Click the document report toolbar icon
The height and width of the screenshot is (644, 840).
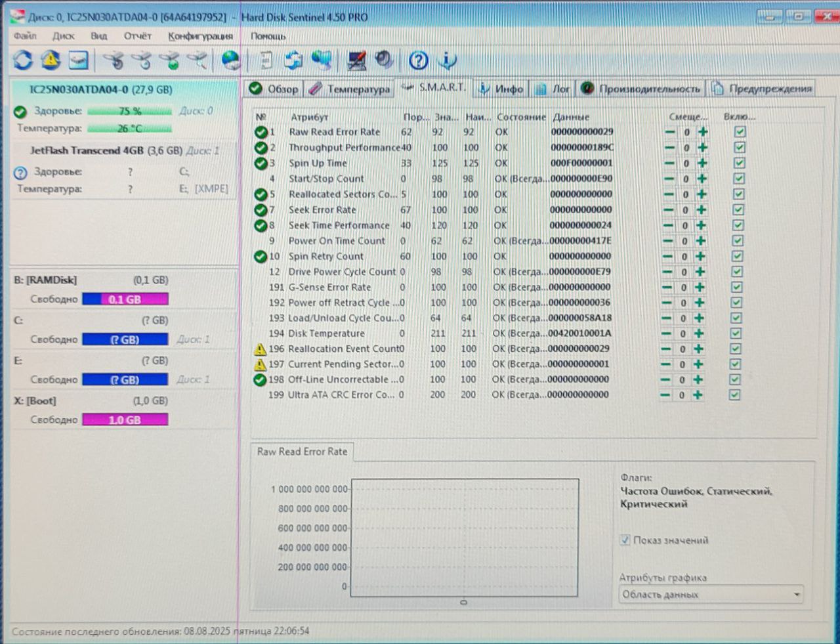tap(266, 61)
